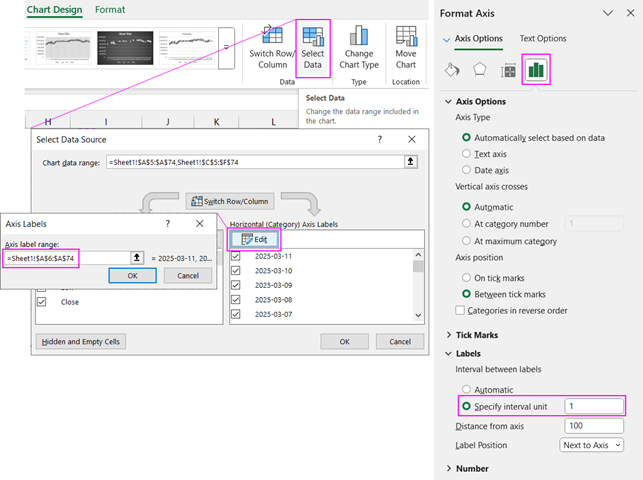Expand the Number section
The image size is (643, 480).
tap(472, 468)
